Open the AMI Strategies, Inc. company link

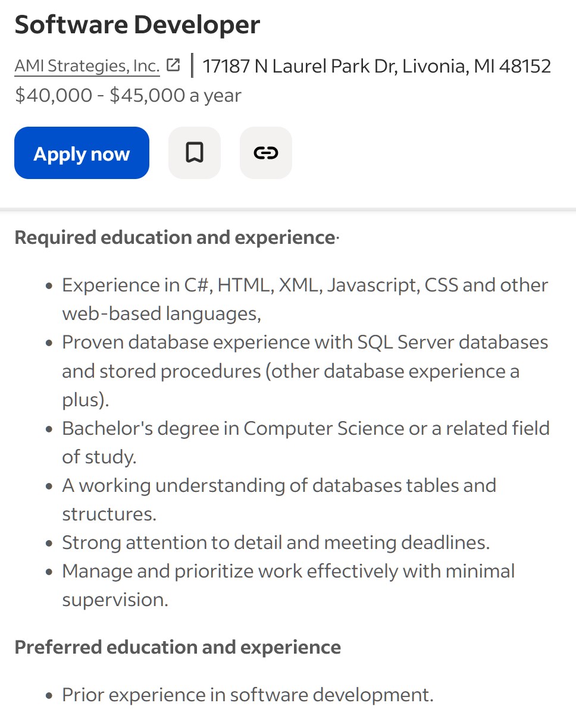(87, 66)
